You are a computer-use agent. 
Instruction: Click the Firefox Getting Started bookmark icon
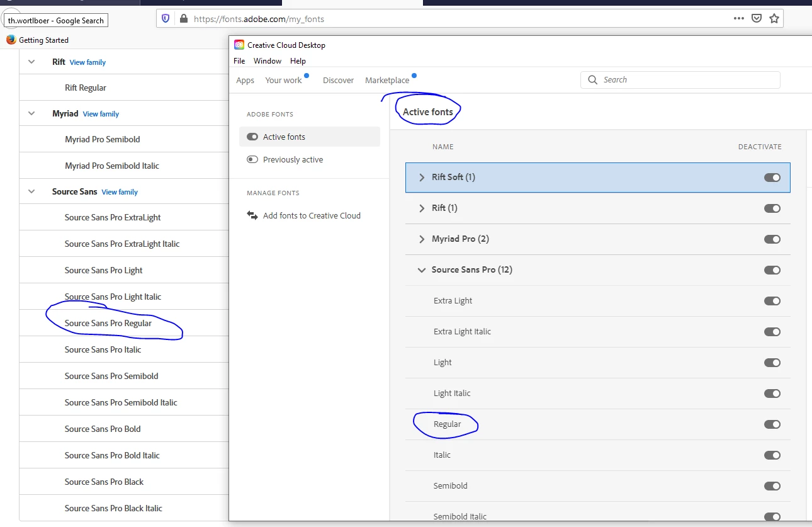[x=11, y=40]
